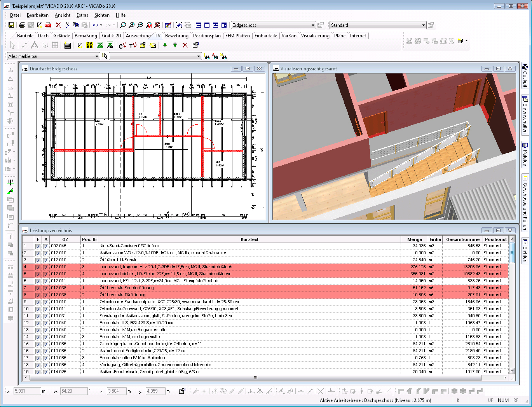Switch to the Bewehrung tab
Screen dimensions: 532x407
177,36
